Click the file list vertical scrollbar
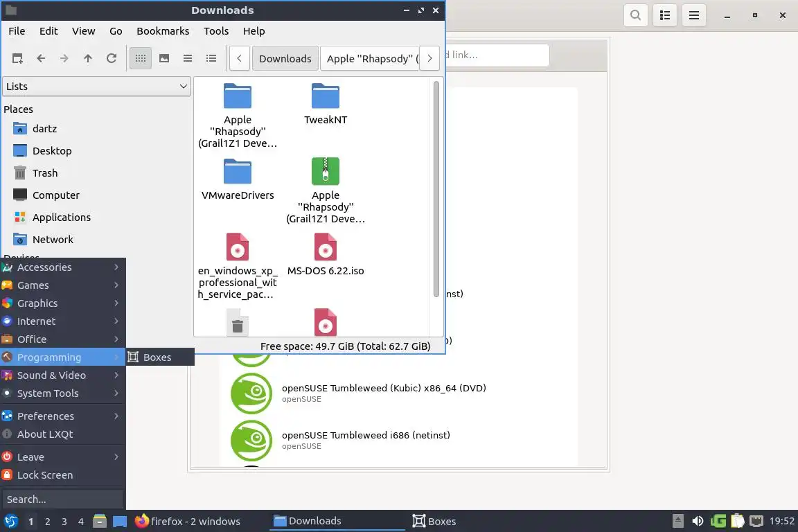The height and width of the screenshot is (532, 798). (436, 188)
